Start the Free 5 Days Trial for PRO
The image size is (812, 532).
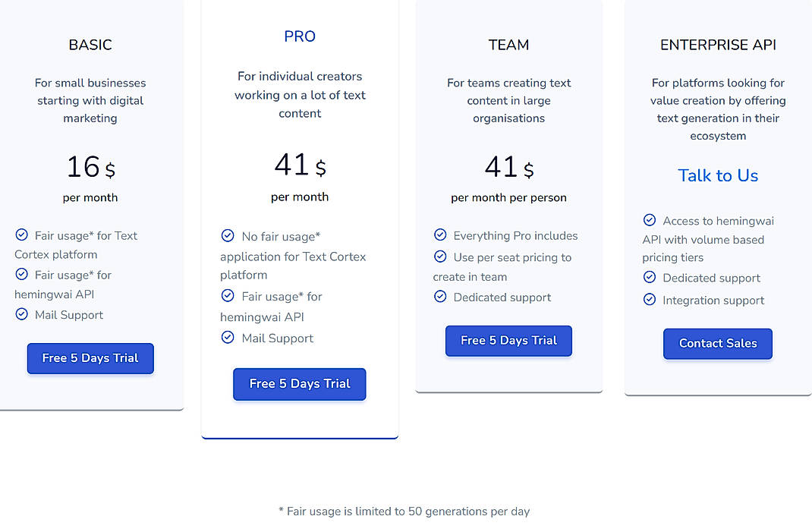click(x=299, y=384)
